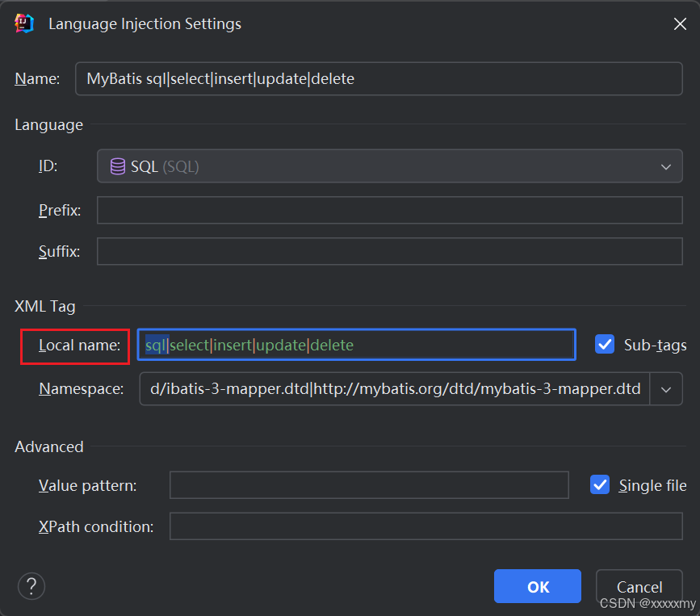700x616 pixels.
Task: Click the Cancel button
Action: coord(639,586)
